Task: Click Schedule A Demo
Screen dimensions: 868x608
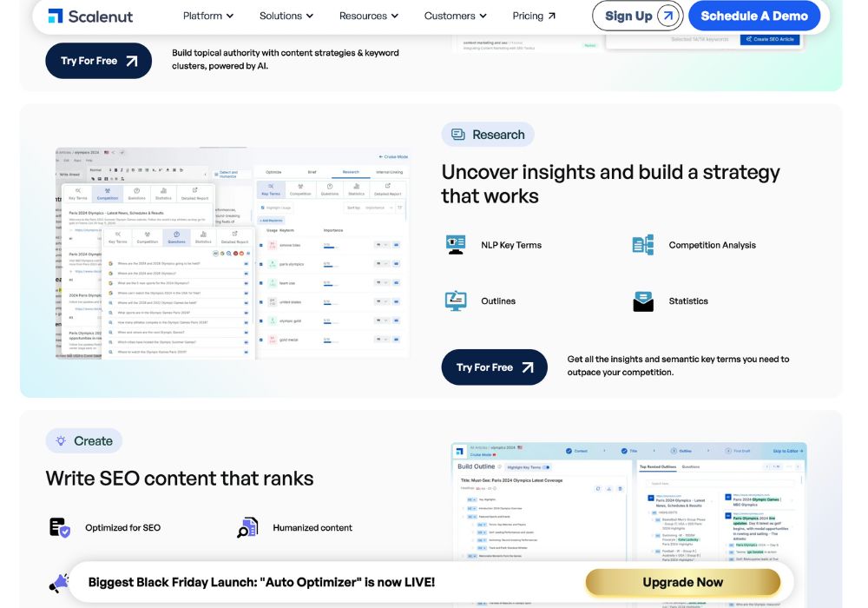Action: (x=754, y=16)
